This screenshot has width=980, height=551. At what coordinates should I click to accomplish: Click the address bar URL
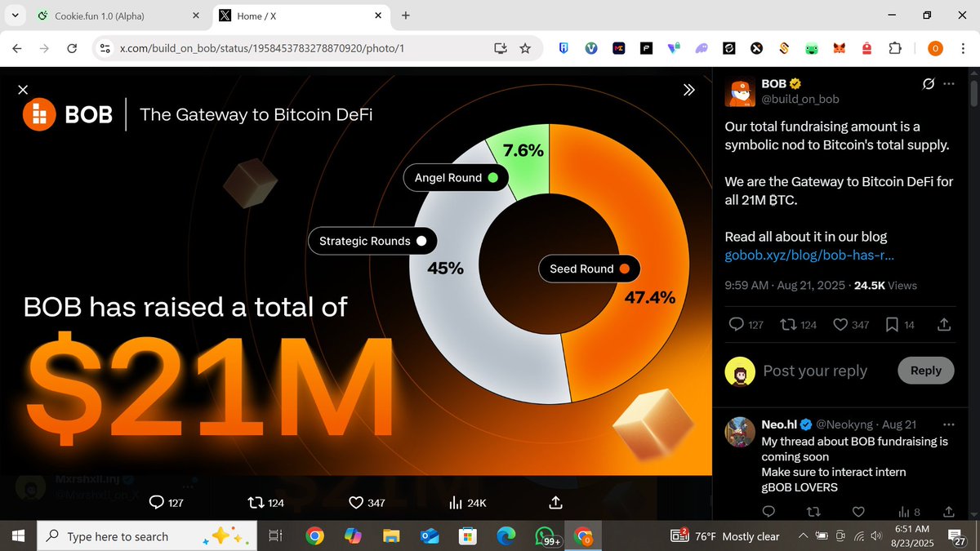261,48
